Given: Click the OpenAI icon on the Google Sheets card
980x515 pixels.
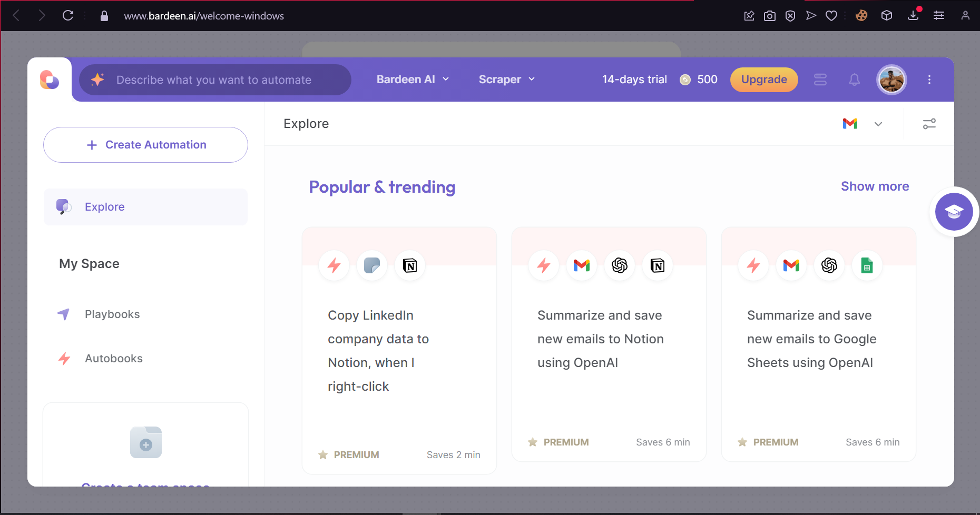Looking at the screenshot, I should tap(829, 265).
